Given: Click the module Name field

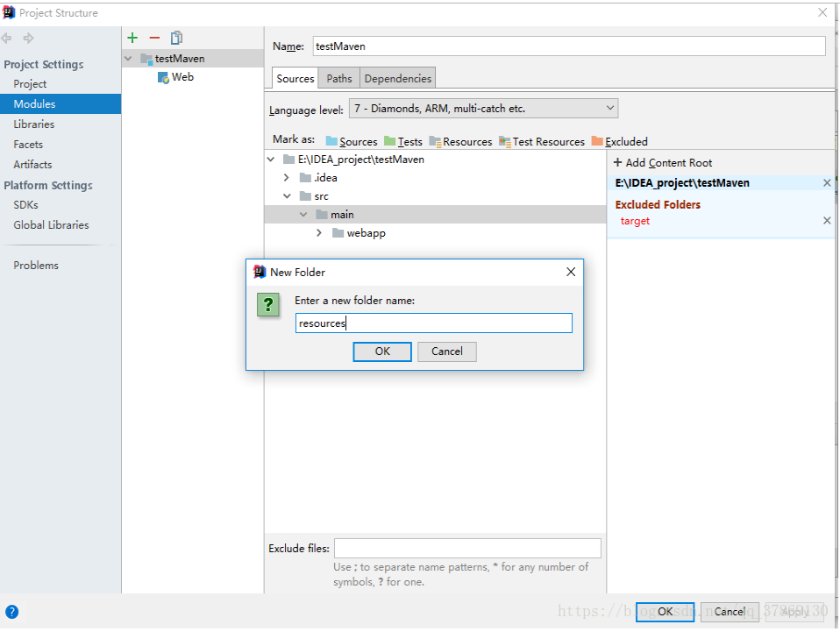Looking at the screenshot, I should pyautogui.click(x=569, y=46).
